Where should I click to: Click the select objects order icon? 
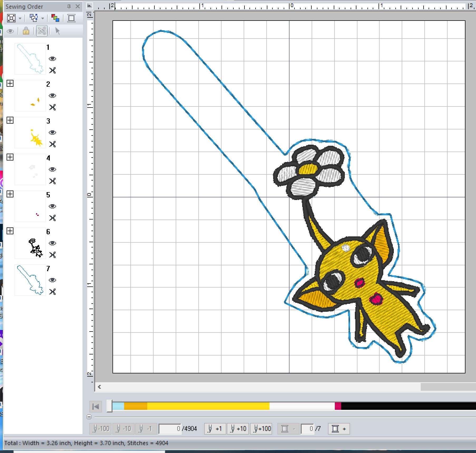click(x=34, y=18)
